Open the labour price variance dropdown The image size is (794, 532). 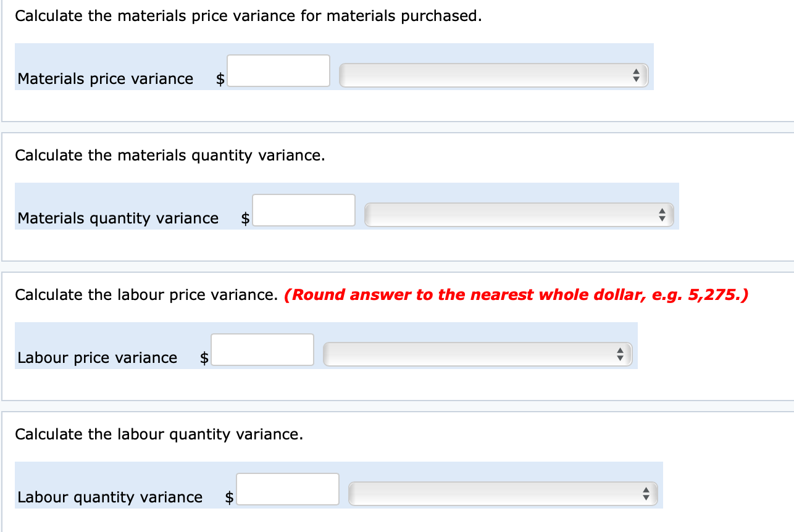click(x=478, y=354)
